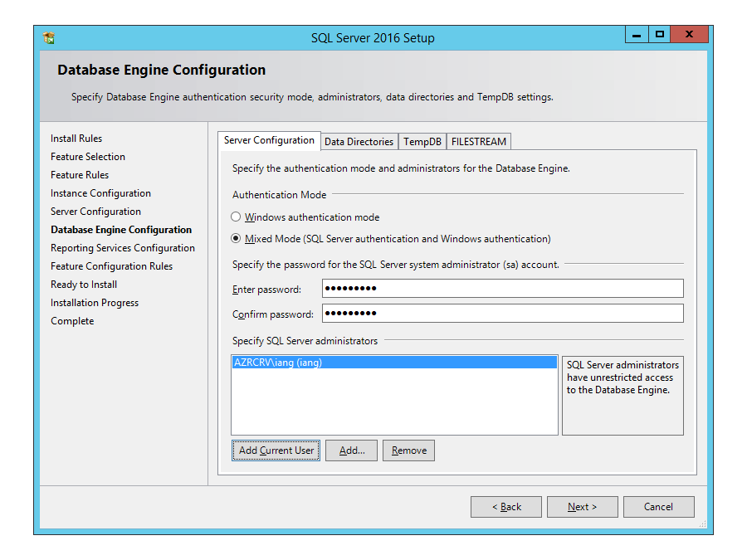The image size is (747, 560).
Task: Click the window resize grip corner
Action: [x=703, y=523]
